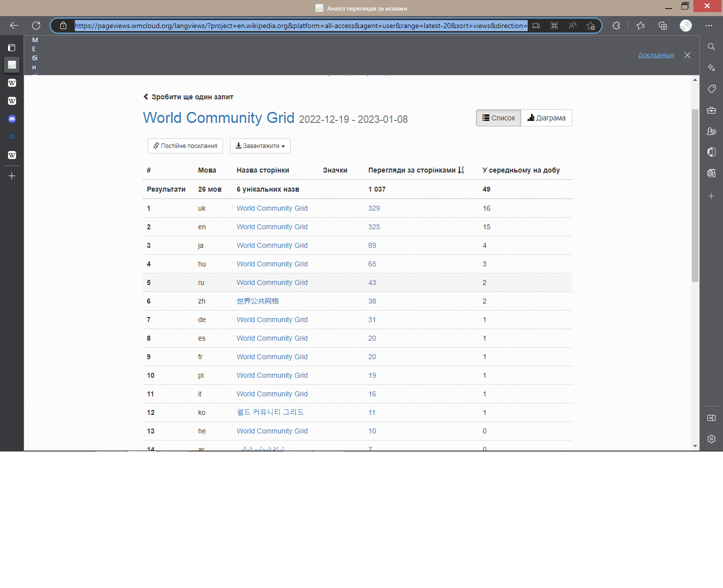Screen dimensions: 723x588
Task: Click scrollbar up arrow
Action: [695, 80]
